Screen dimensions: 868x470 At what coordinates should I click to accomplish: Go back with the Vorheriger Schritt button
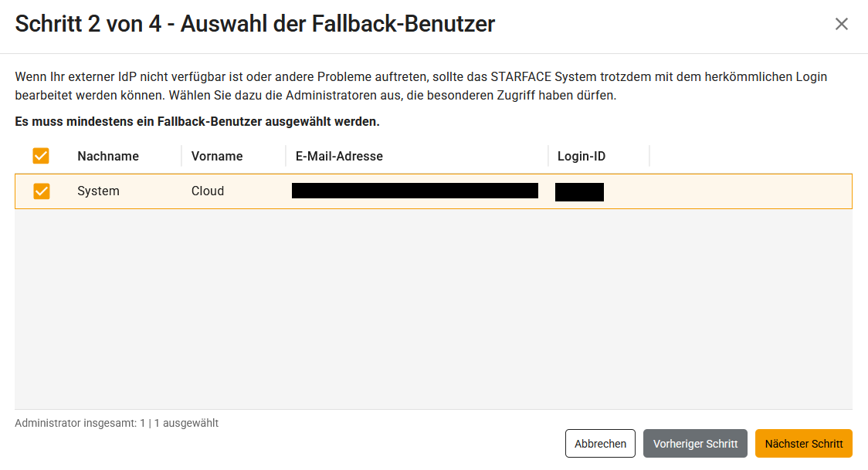(695, 444)
